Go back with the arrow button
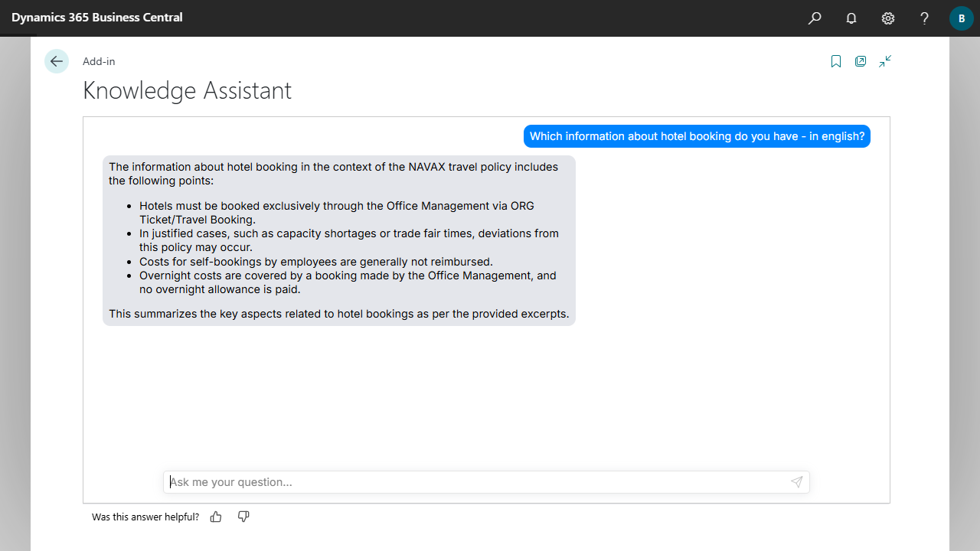Screen dimensions: 980x551 [57, 61]
